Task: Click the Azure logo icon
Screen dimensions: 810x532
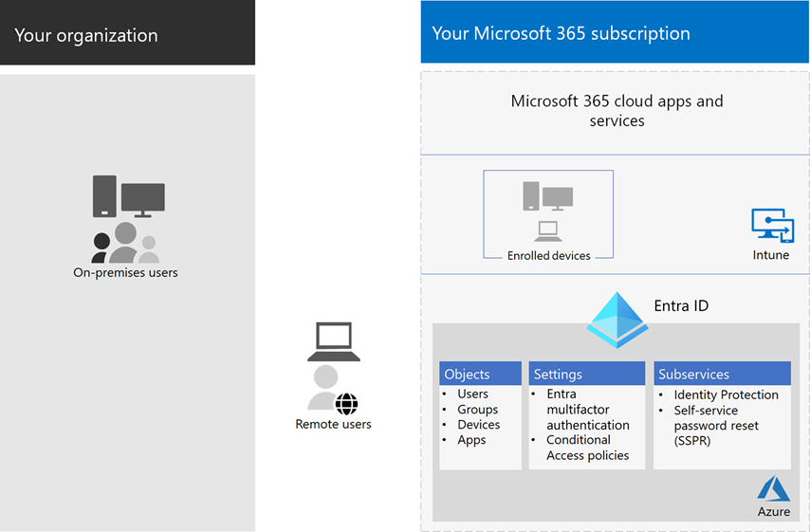Action: tap(773, 489)
